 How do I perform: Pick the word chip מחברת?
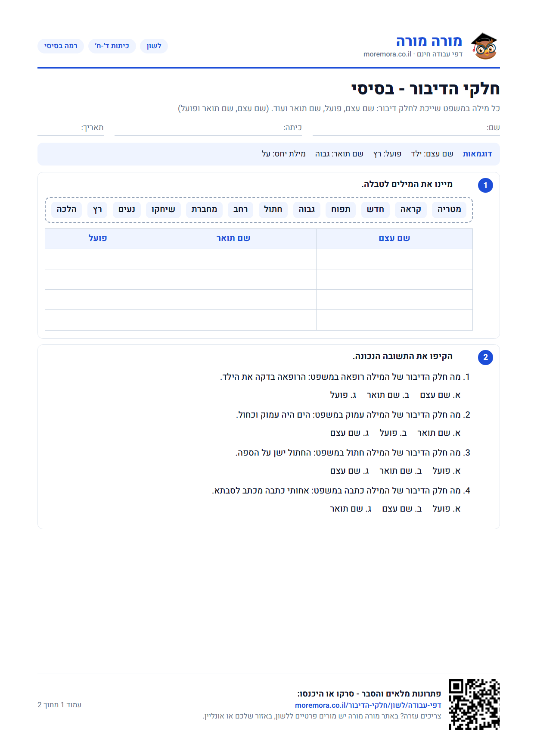click(204, 209)
